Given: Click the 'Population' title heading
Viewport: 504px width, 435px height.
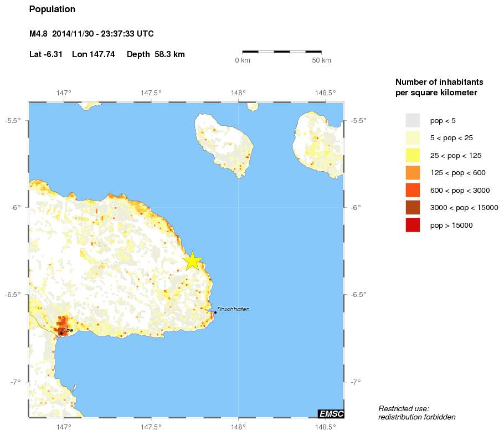Looking at the screenshot, I should (x=52, y=9).
